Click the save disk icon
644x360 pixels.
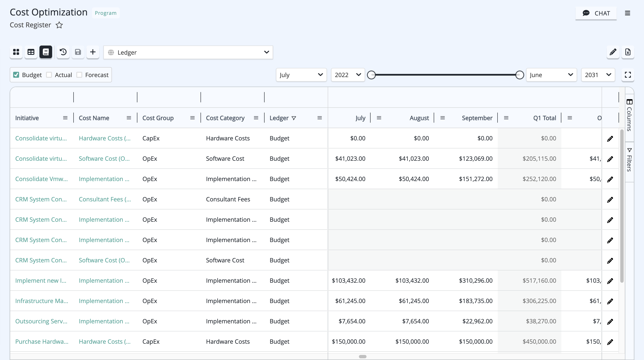[x=78, y=52]
